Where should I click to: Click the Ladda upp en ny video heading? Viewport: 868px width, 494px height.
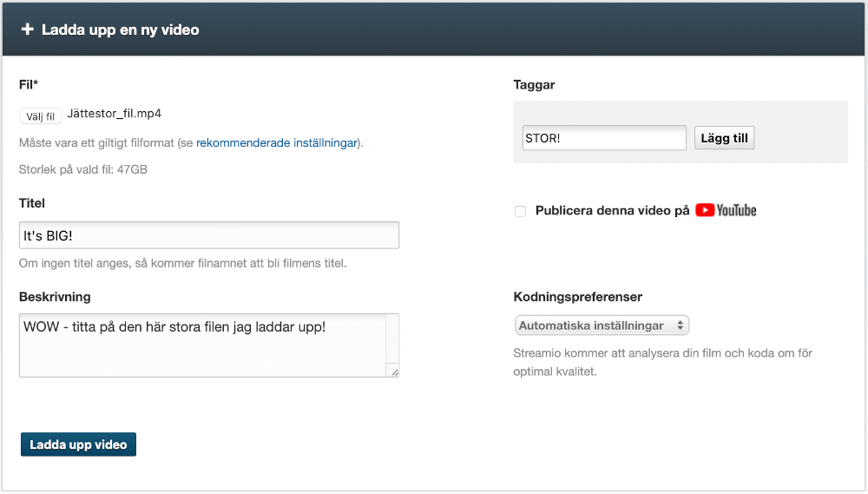pos(120,30)
